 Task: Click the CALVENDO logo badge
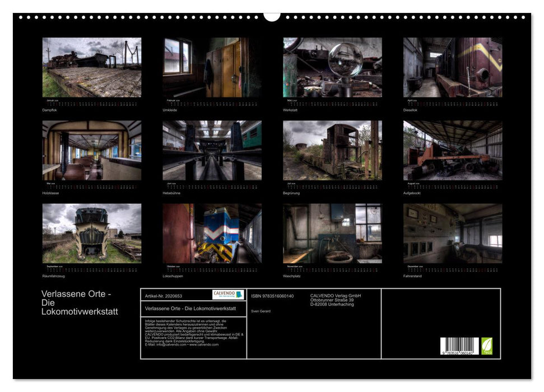pos(228,295)
